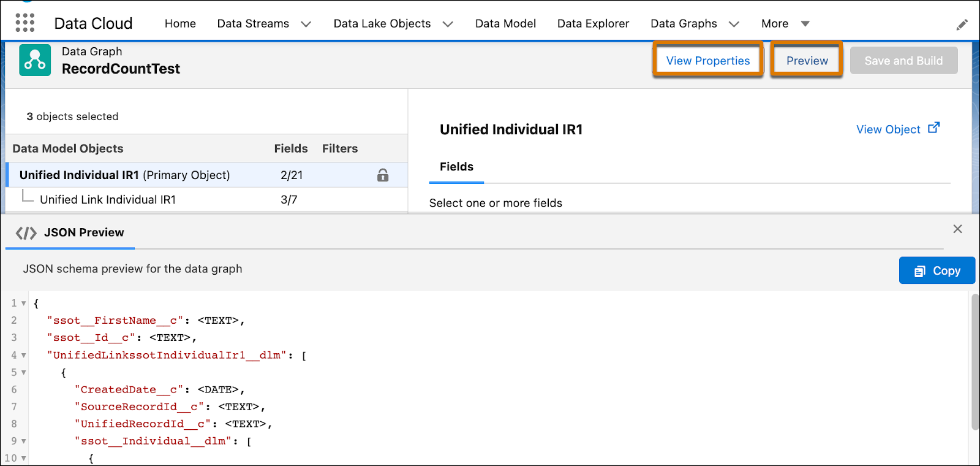Image resolution: width=980 pixels, height=466 pixels.
Task: Click the lock icon on Unified Individual IR1
Action: pos(383,175)
